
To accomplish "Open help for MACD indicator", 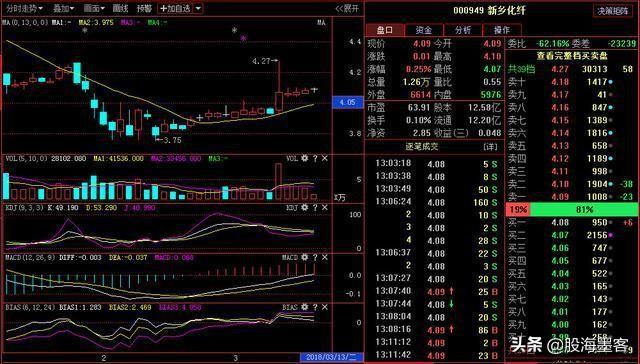I will (x=315, y=257).
